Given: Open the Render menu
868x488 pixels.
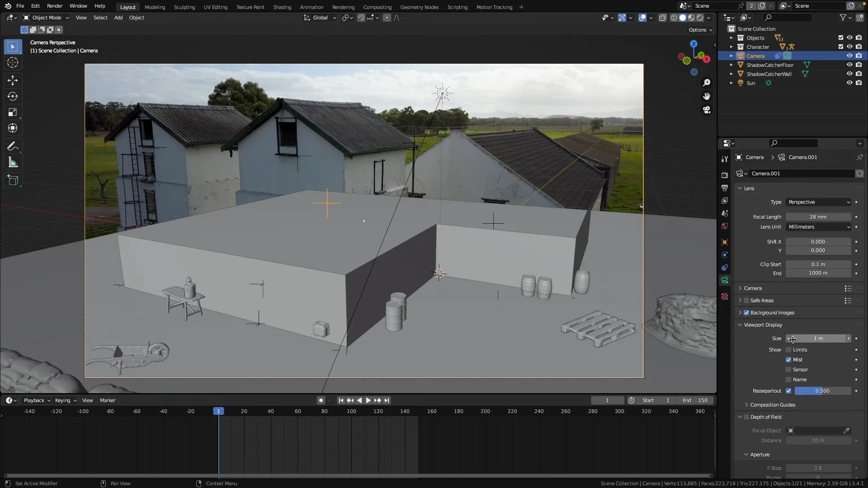Looking at the screenshot, I should (x=55, y=6).
